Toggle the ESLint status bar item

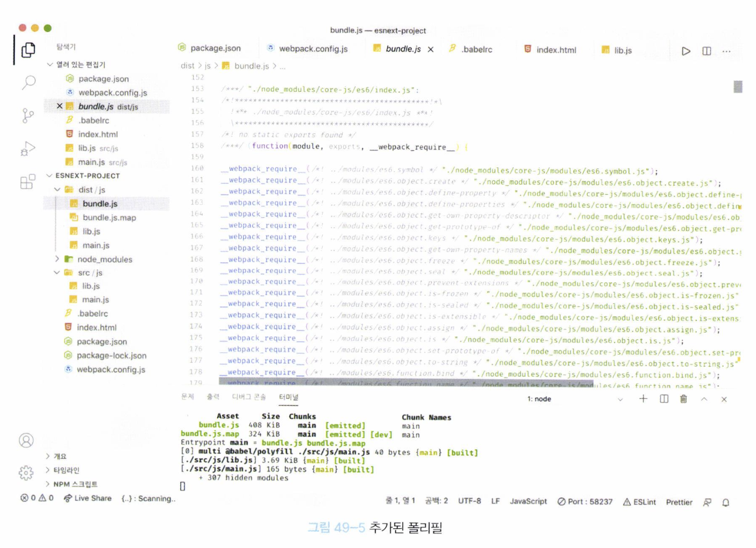[639, 502]
